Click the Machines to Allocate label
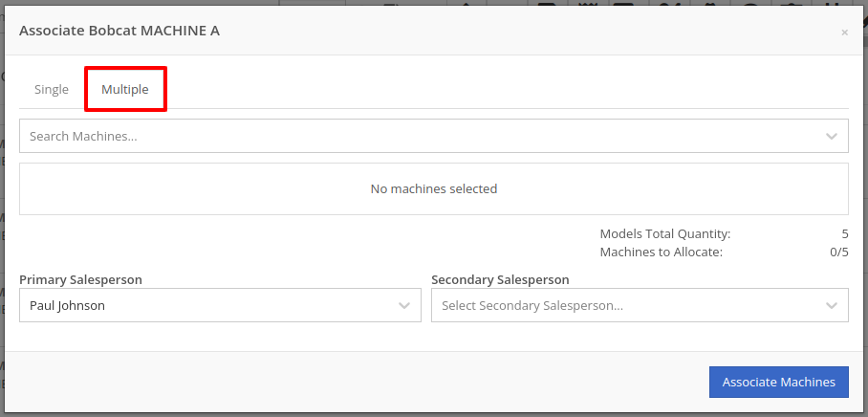The height and width of the screenshot is (417, 868). pos(662,252)
